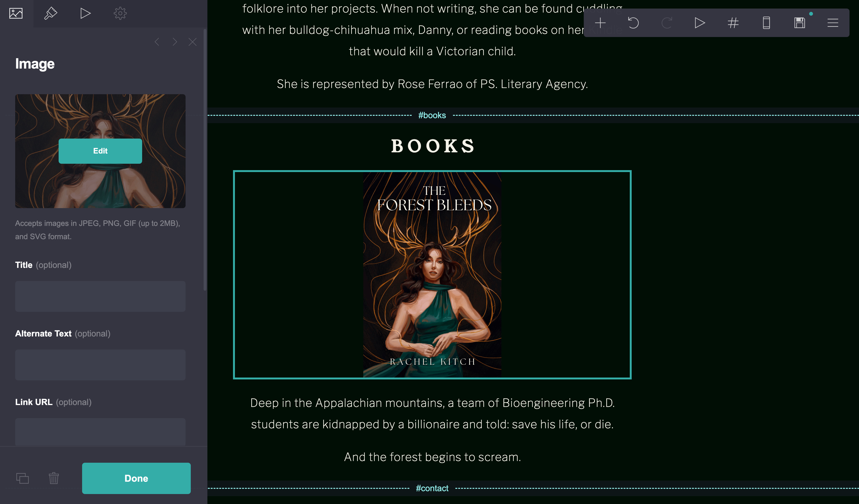Click the Done button
The image size is (859, 504).
(136, 478)
